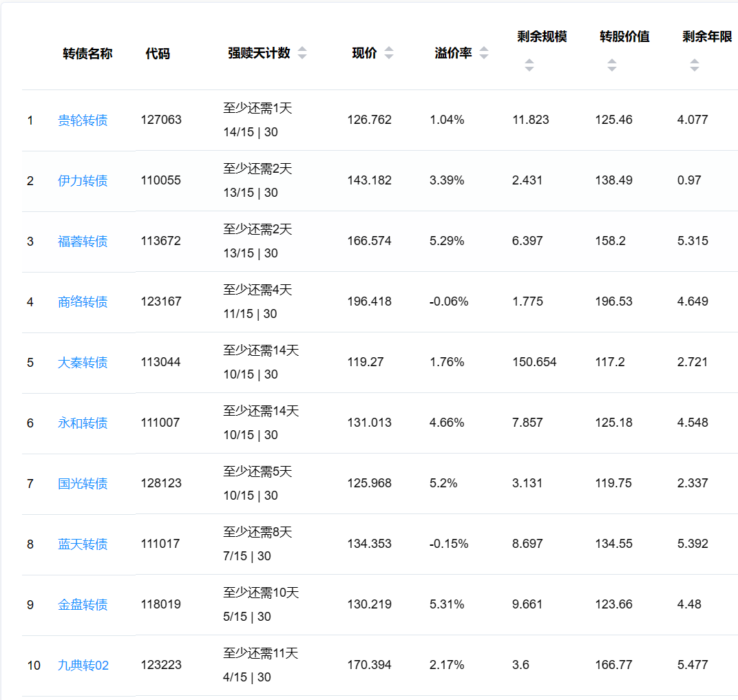Click the 代码 column header
The height and width of the screenshot is (700, 738).
click(x=158, y=54)
